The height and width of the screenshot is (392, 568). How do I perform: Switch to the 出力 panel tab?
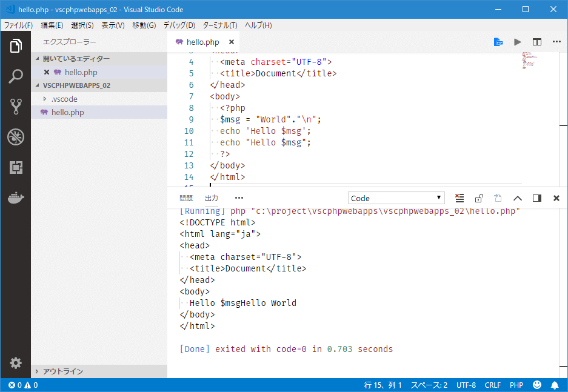point(210,198)
